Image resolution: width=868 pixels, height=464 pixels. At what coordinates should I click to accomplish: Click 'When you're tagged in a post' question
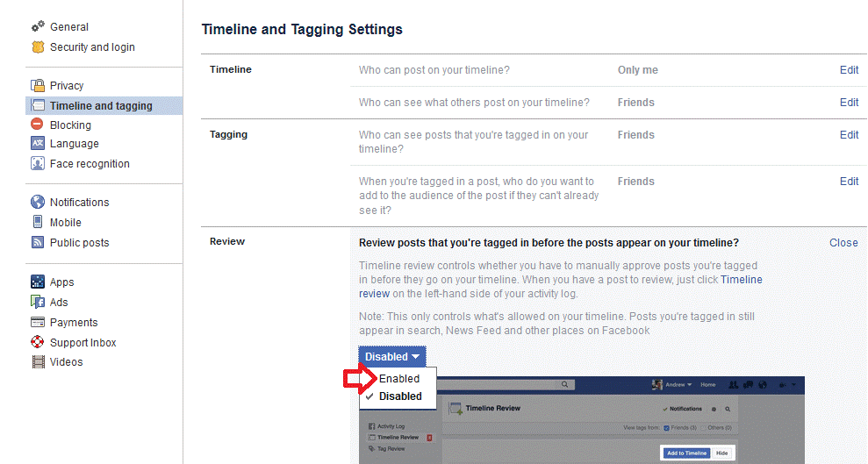click(x=479, y=196)
